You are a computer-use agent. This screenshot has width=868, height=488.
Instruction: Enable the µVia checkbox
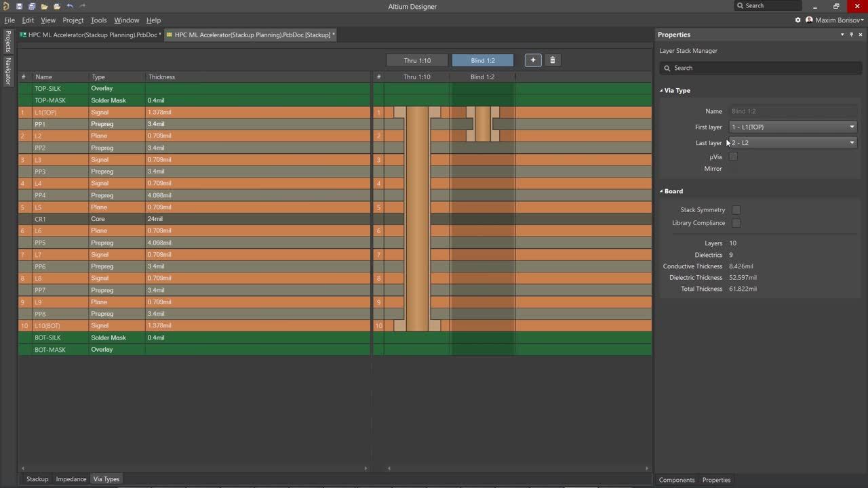tap(733, 157)
